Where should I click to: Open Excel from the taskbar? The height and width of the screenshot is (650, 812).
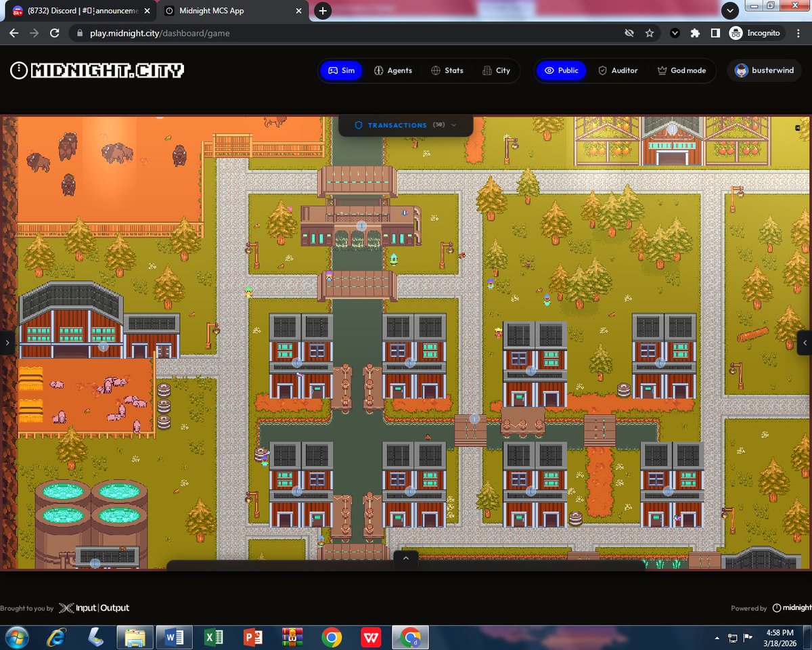point(214,637)
